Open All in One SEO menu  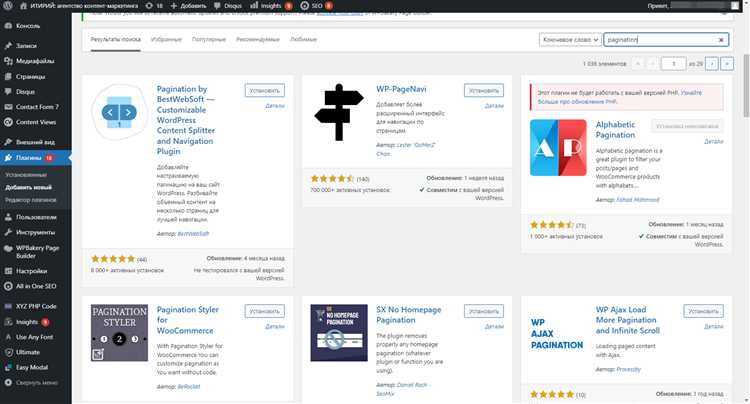coord(36,286)
